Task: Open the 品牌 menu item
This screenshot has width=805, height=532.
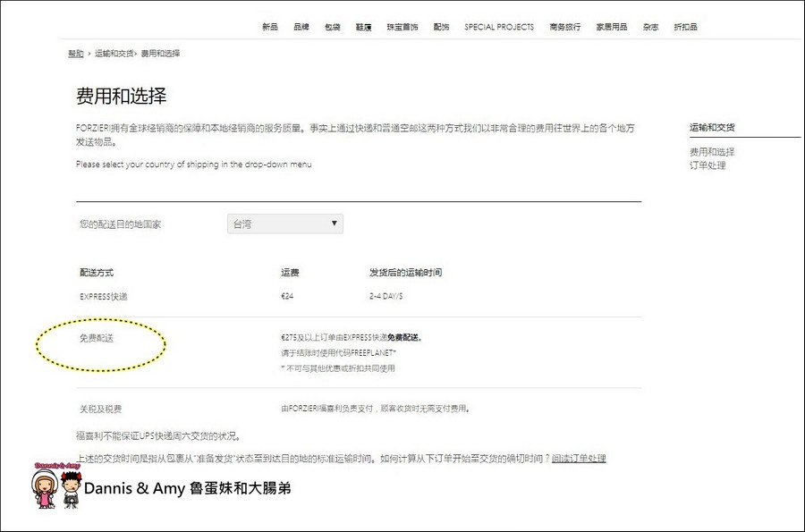Action: [301, 27]
